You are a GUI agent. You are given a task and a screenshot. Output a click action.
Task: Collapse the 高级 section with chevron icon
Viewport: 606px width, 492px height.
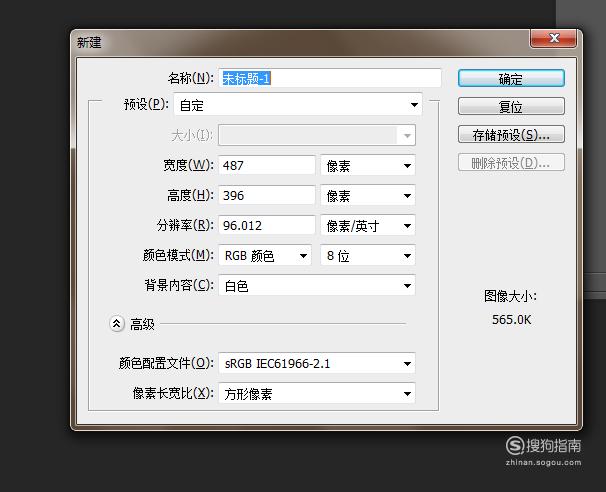116,323
